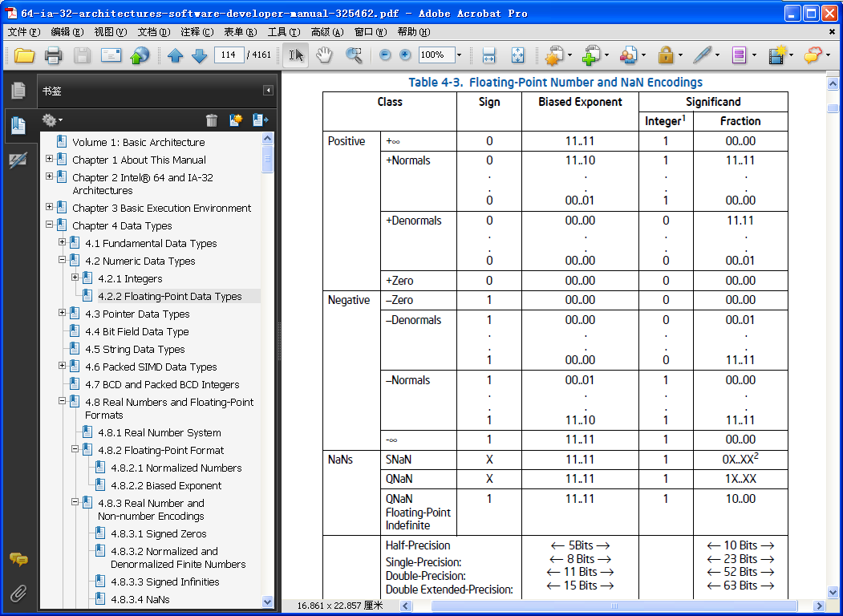Image resolution: width=843 pixels, height=616 pixels.
Task: Go to the next page with down arrow
Action: coord(200,55)
